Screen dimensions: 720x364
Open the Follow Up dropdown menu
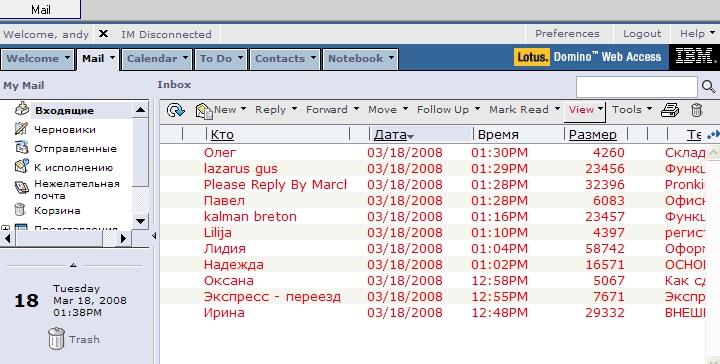[x=448, y=110]
